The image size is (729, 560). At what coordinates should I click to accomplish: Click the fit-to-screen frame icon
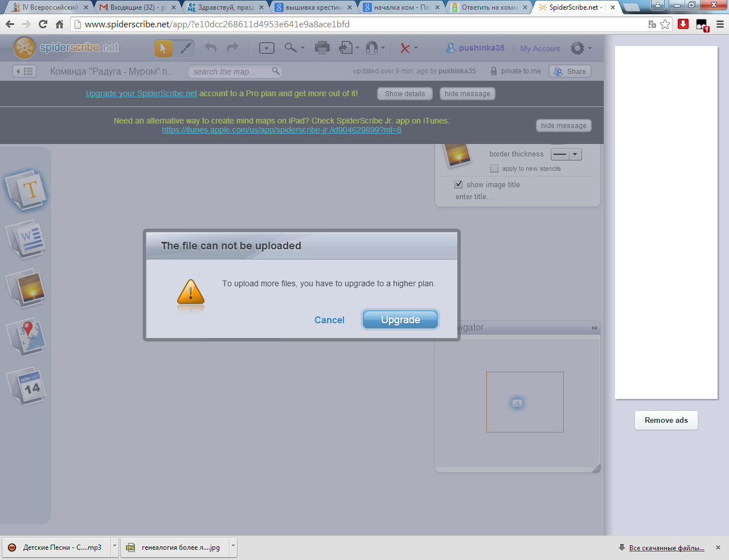tap(267, 48)
